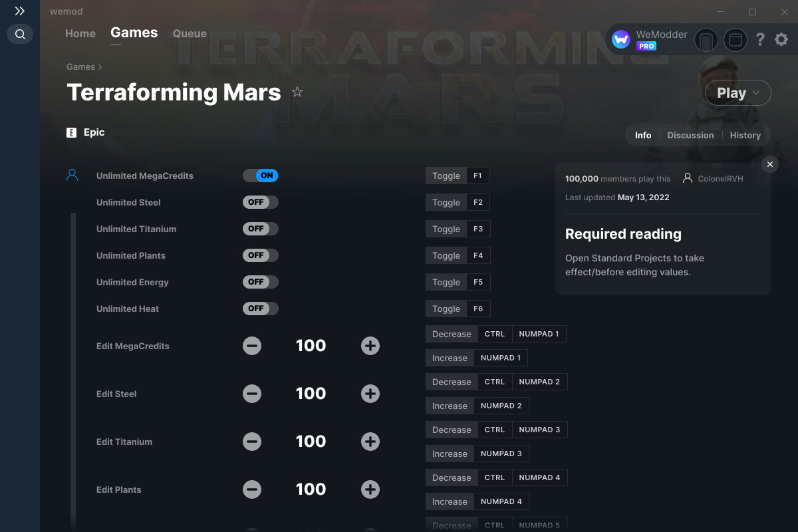Viewport: 798px width, 532px height.
Task: Open help question mark icon
Action: coord(760,40)
